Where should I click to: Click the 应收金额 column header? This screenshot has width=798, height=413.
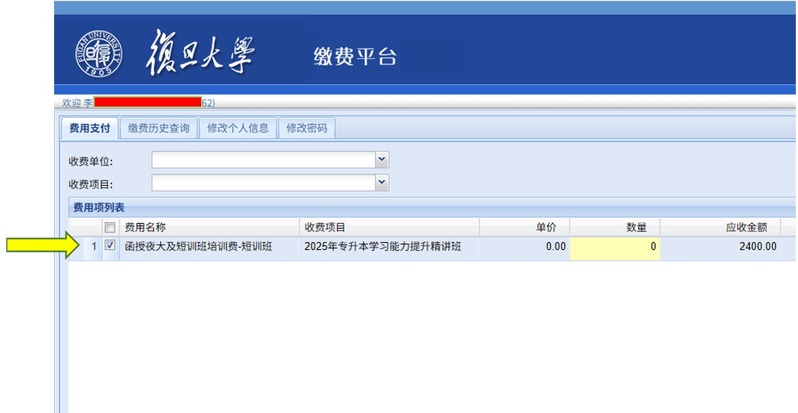718,228
